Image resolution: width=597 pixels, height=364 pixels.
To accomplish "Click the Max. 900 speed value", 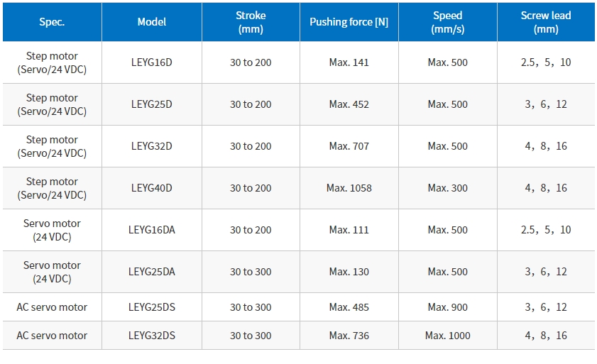I will click(x=448, y=307).
